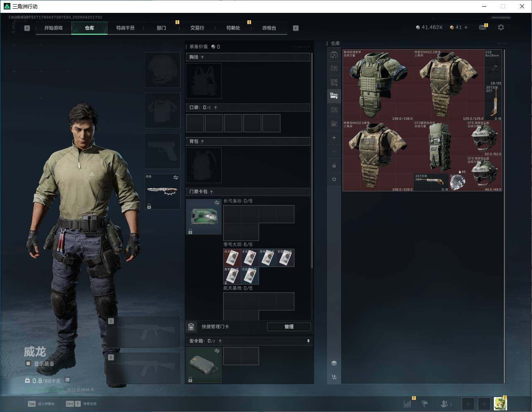Select the top warehouse category icon
The height and width of the screenshot is (412, 532).
(x=334, y=55)
